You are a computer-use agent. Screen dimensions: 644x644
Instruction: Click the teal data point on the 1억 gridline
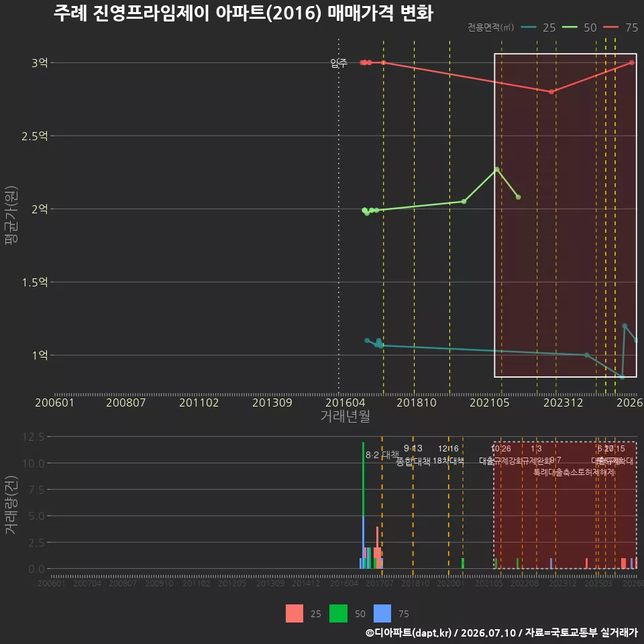[x=587, y=355]
